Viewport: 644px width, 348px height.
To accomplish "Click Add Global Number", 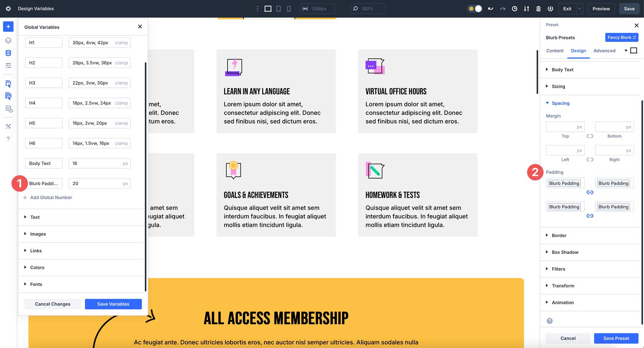I will 48,198.
